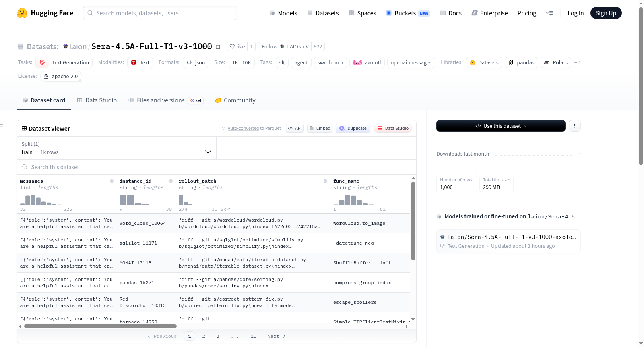Select the swe-bench tag

330,62
